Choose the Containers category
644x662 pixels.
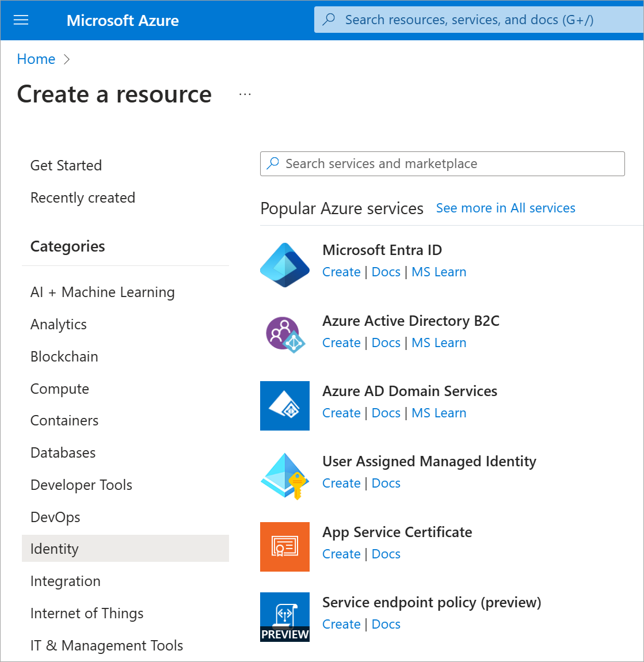64,420
